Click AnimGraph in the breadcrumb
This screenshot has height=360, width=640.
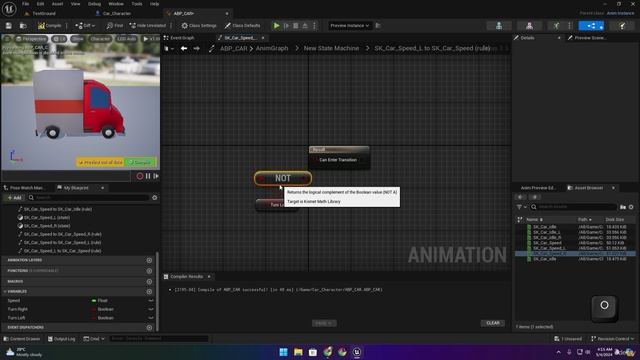(x=272, y=48)
